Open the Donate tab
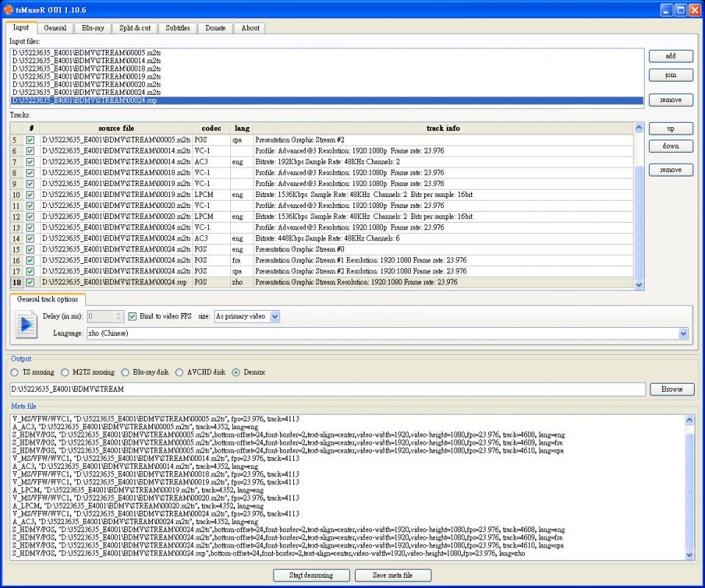The image size is (705, 588). click(215, 28)
